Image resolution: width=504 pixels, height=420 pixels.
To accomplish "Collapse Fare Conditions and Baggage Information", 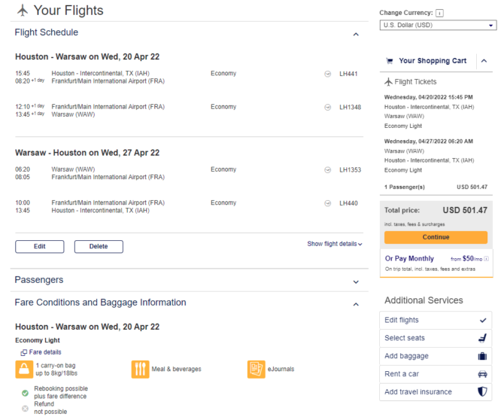I will click(x=356, y=304).
